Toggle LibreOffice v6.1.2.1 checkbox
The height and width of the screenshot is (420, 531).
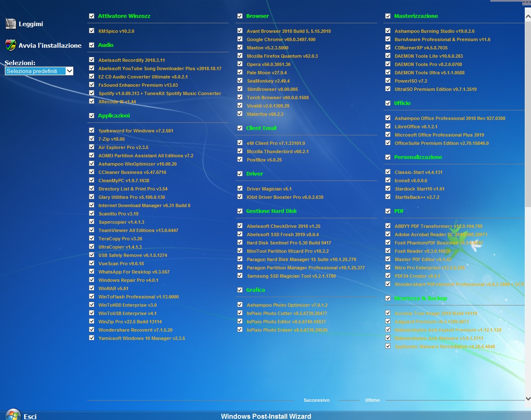[x=388, y=126]
